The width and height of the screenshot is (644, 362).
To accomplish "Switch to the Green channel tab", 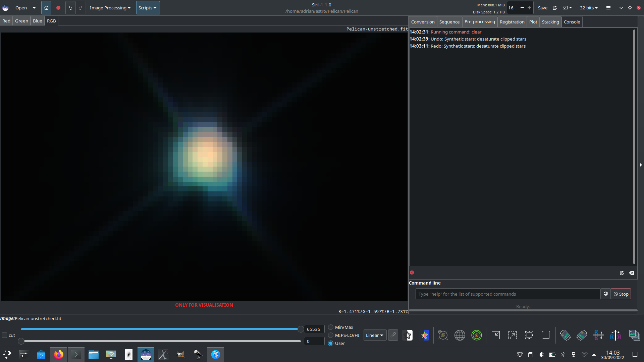I will click(21, 21).
